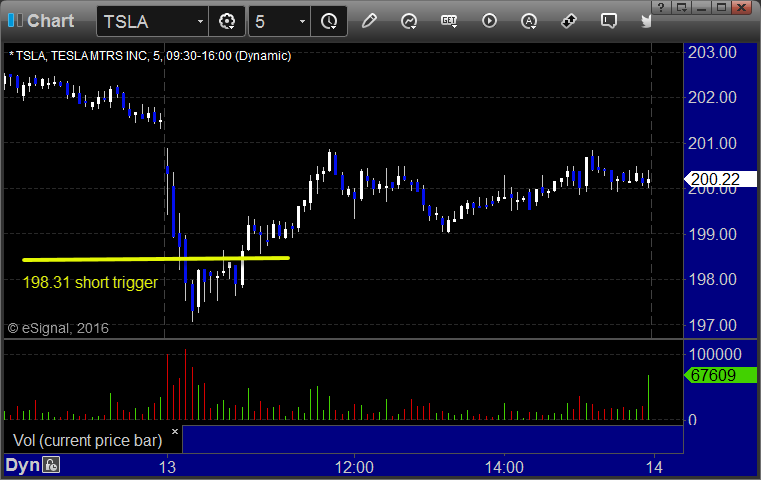Screen dimensions: 761x480
Task: Click the 200.22 current price marker
Action: click(x=720, y=179)
